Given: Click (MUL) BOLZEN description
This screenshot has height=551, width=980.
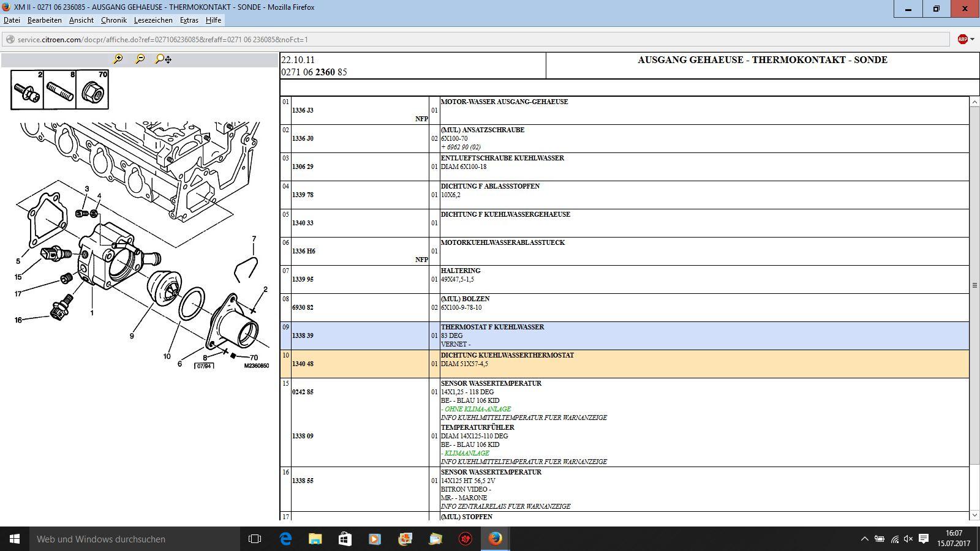Looking at the screenshot, I should pos(465,299).
